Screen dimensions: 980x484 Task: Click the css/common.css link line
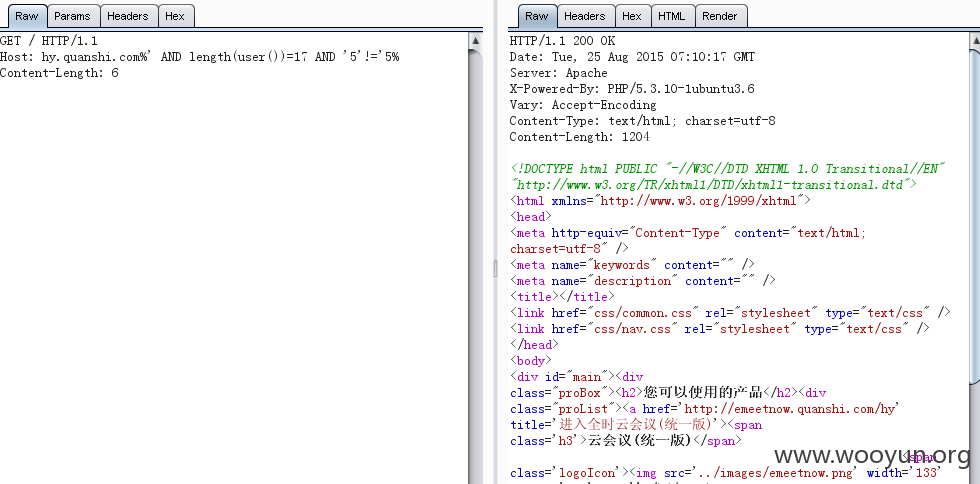coord(730,313)
